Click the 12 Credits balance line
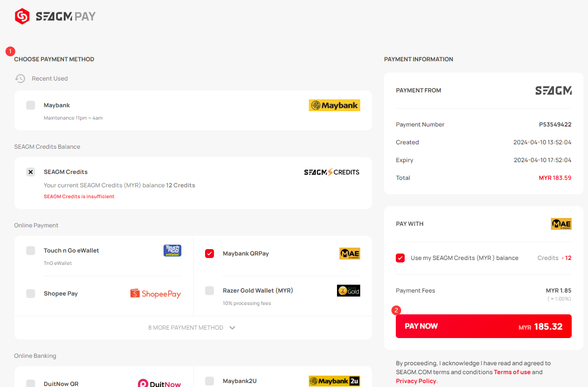 click(x=119, y=185)
